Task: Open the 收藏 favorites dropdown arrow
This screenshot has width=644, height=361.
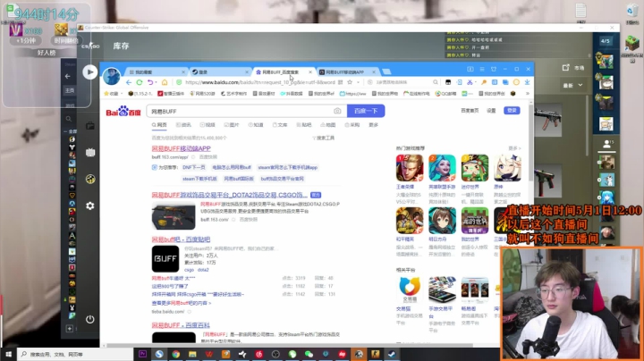Action: pos(122,94)
